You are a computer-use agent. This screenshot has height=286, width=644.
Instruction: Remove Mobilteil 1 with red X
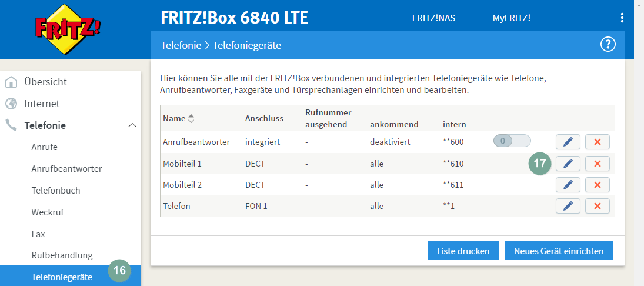597,164
